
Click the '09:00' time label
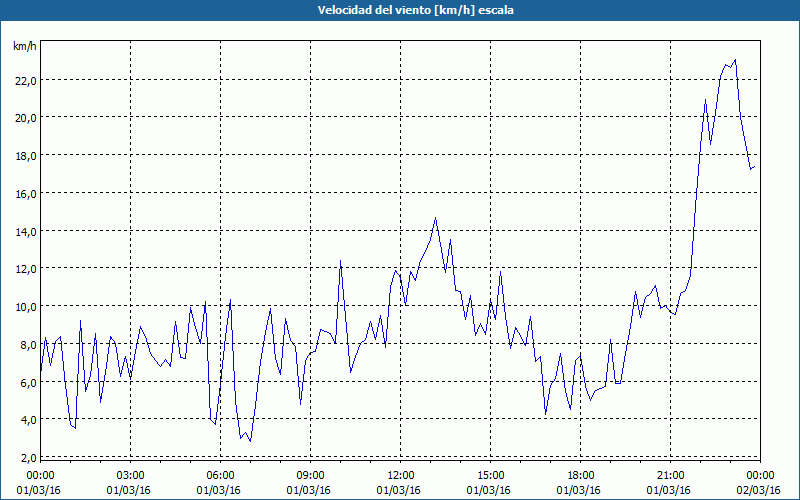click(x=311, y=476)
